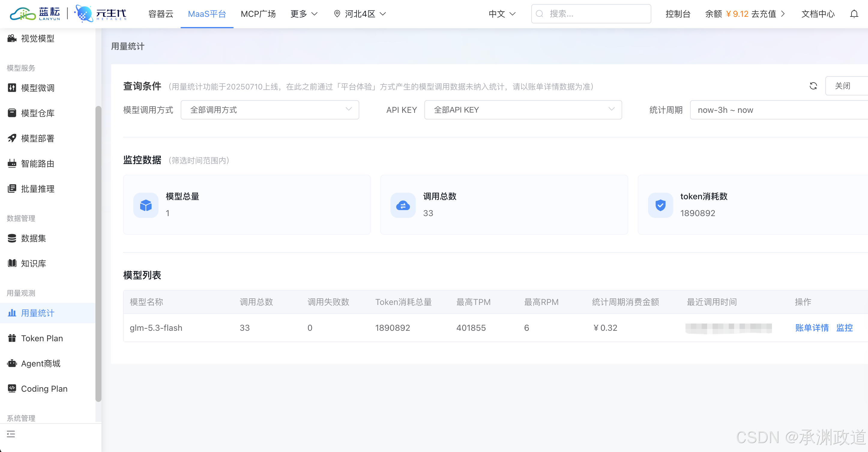Click 去充值 to recharge balance

tap(768, 14)
